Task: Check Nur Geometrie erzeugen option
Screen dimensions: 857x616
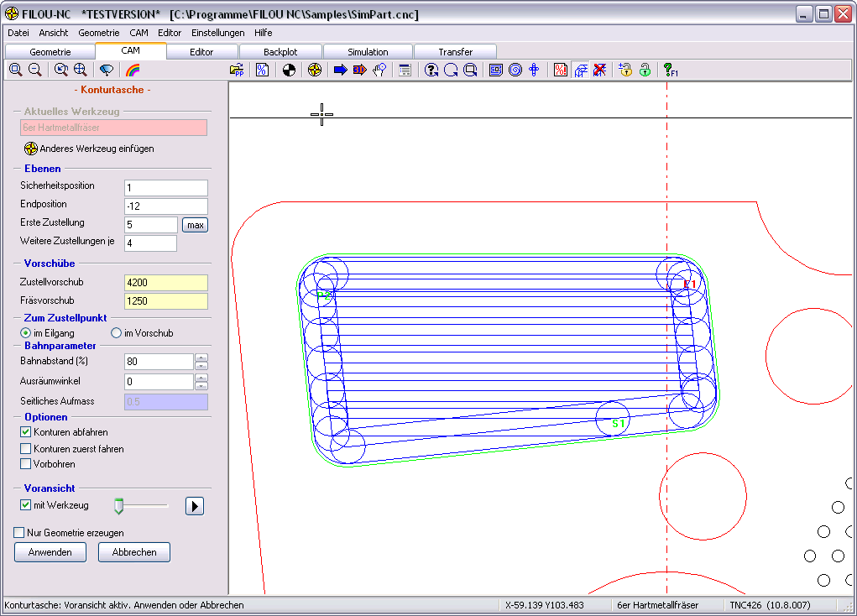Action: click(x=19, y=533)
